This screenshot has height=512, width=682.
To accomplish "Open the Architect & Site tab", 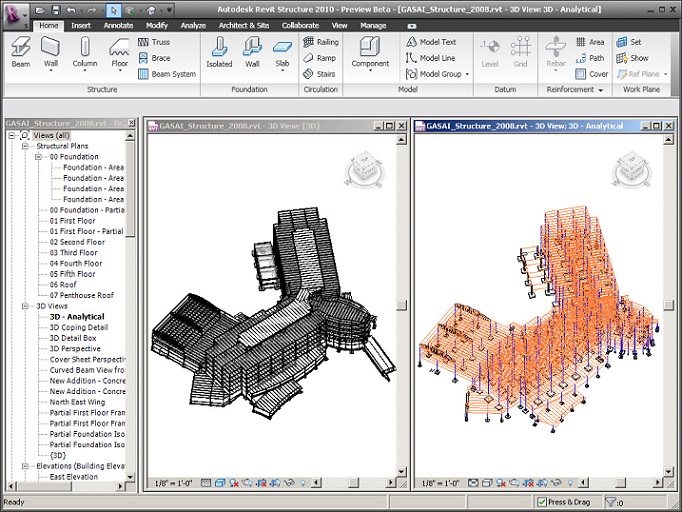I will click(x=244, y=25).
